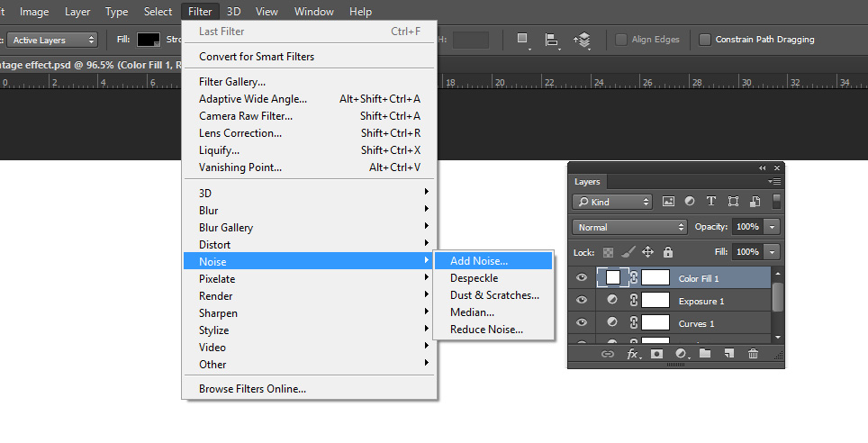Create a new group folder icon
Image resolution: width=868 pixels, height=443 pixels.
[x=705, y=353]
